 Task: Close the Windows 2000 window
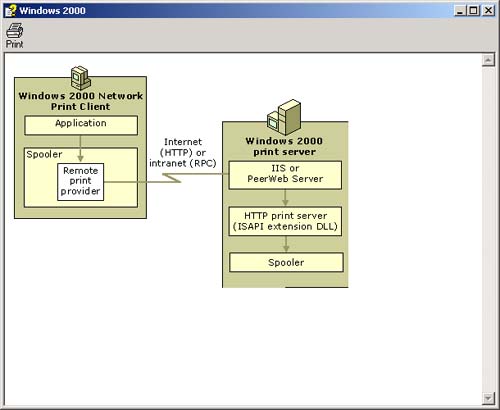[488, 11]
